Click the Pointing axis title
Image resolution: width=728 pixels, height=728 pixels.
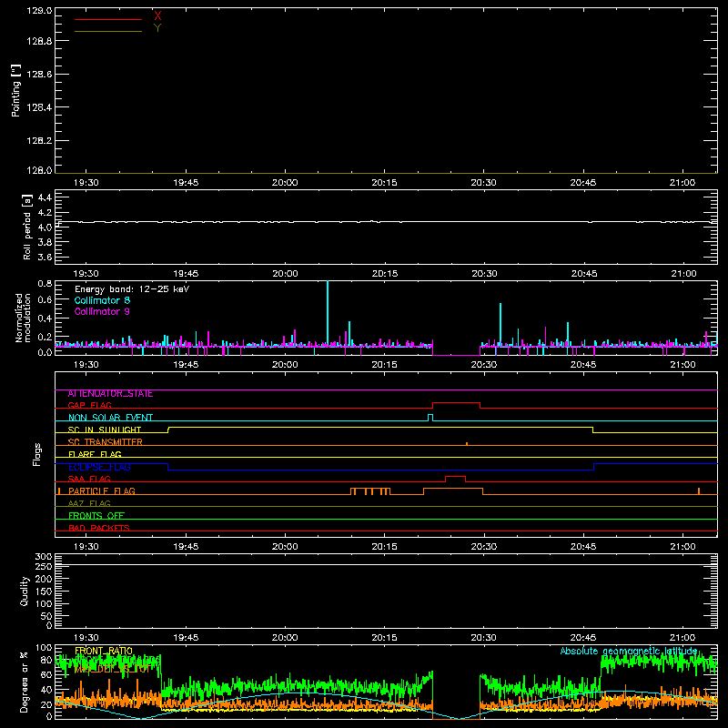click(x=15, y=90)
